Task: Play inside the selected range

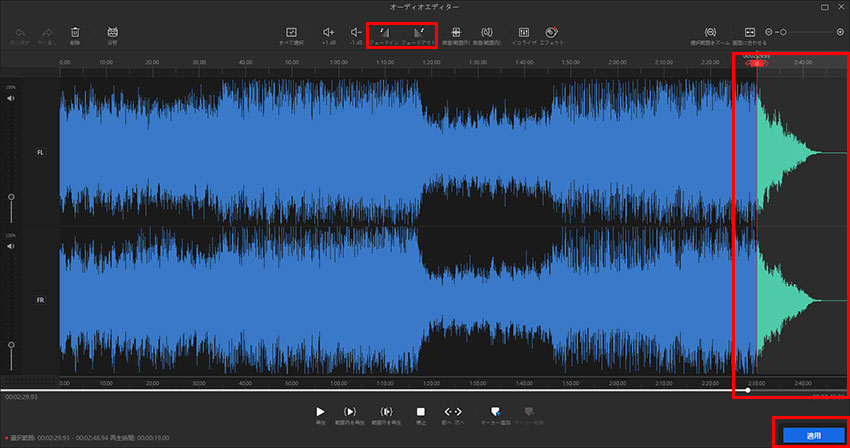Action: (350, 415)
